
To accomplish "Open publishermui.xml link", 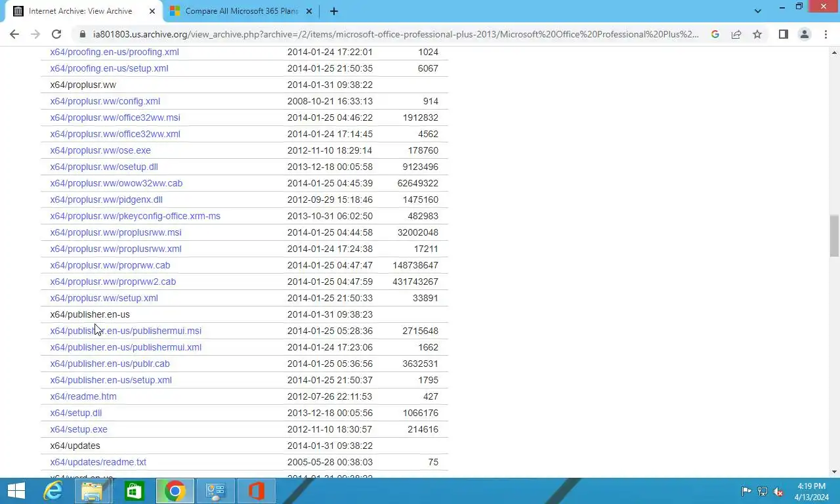I will [125, 347].
